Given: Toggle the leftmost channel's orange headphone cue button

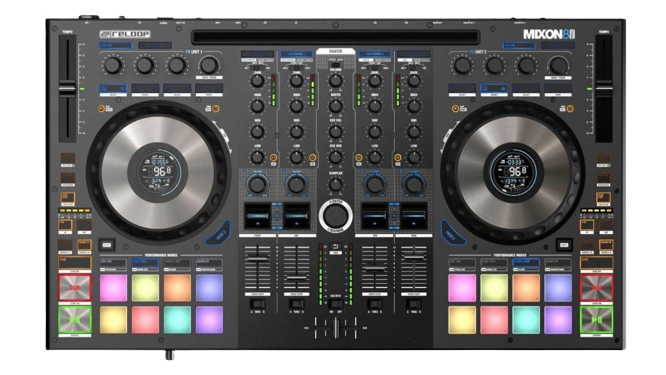Looking at the screenshot, I should [274, 158].
